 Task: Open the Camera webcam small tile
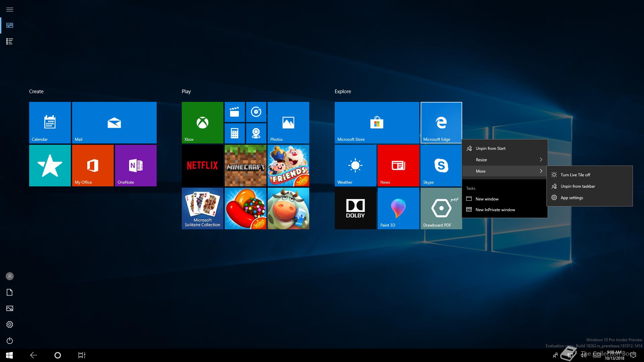click(x=256, y=133)
